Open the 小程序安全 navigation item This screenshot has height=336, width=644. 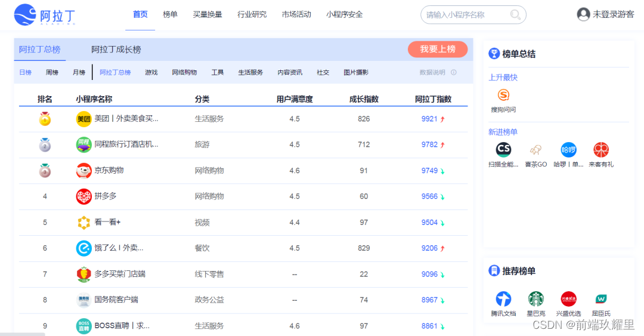click(x=344, y=14)
